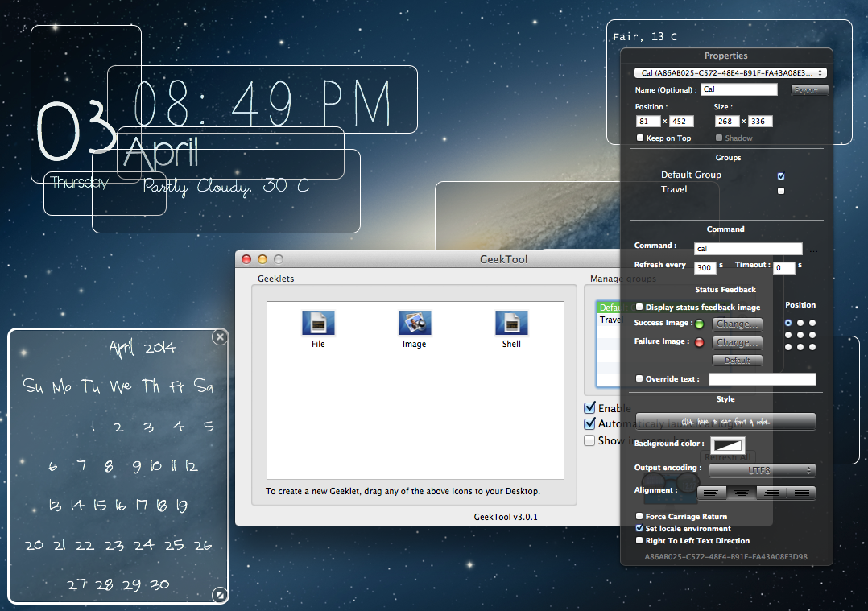The height and width of the screenshot is (611, 868).
Task: Set text alignment to center
Action: click(742, 493)
